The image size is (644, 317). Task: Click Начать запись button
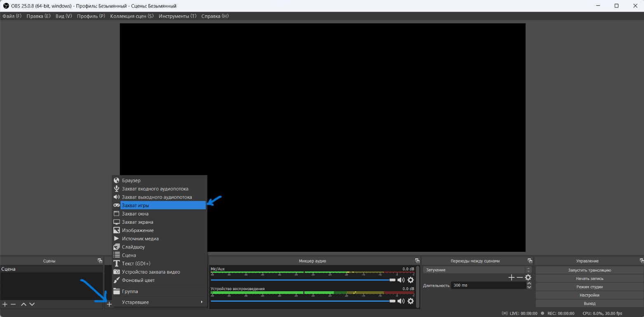pyautogui.click(x=590, y=278)
